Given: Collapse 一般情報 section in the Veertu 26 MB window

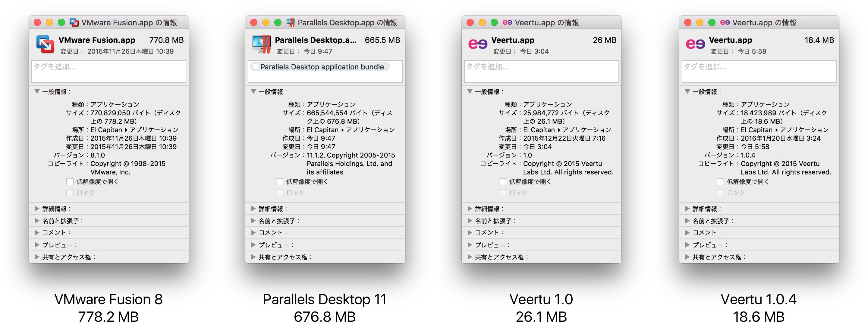Looking at the screenshot, I should 470,92.
